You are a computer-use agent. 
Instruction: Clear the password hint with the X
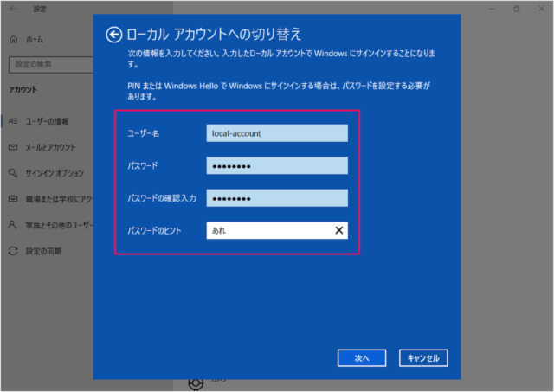click(x=338, y=230)
